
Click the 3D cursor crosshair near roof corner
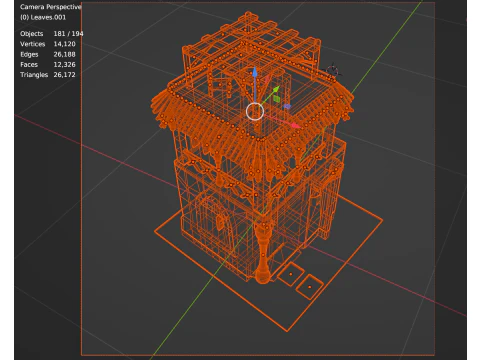[332, 71]
